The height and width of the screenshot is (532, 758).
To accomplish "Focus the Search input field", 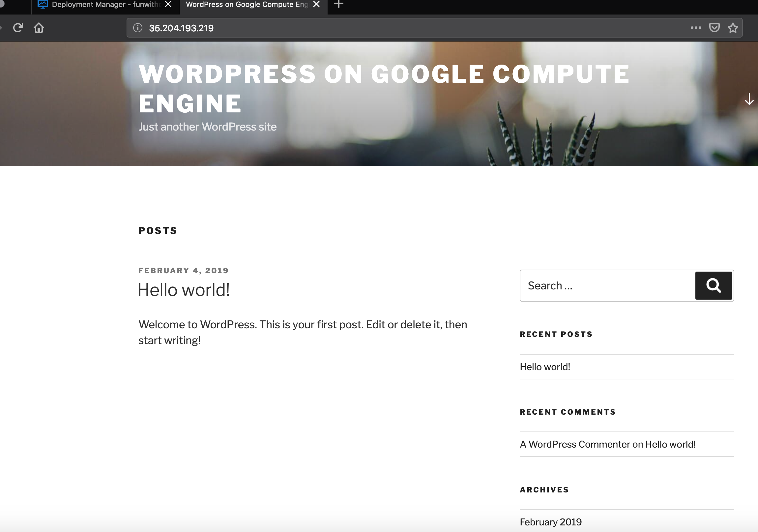I will click(x=607, y=286).
